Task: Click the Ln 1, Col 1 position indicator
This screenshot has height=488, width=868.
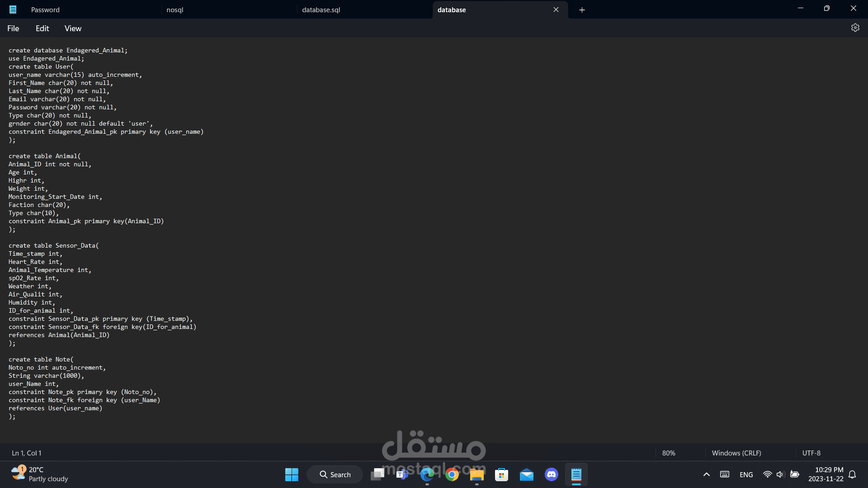Action: 27,453
